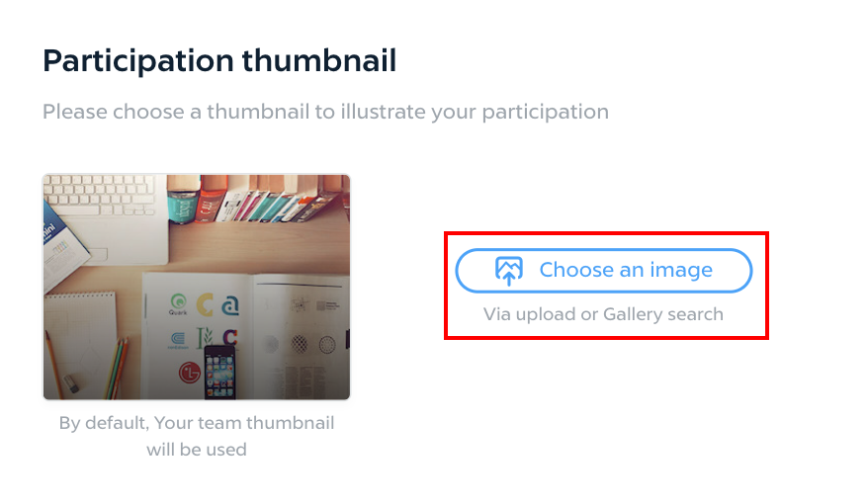Image resolution: width=868 pixels, height=504 pixels.
Task: Select the default team thumbnail image
Action: point(197,288)
